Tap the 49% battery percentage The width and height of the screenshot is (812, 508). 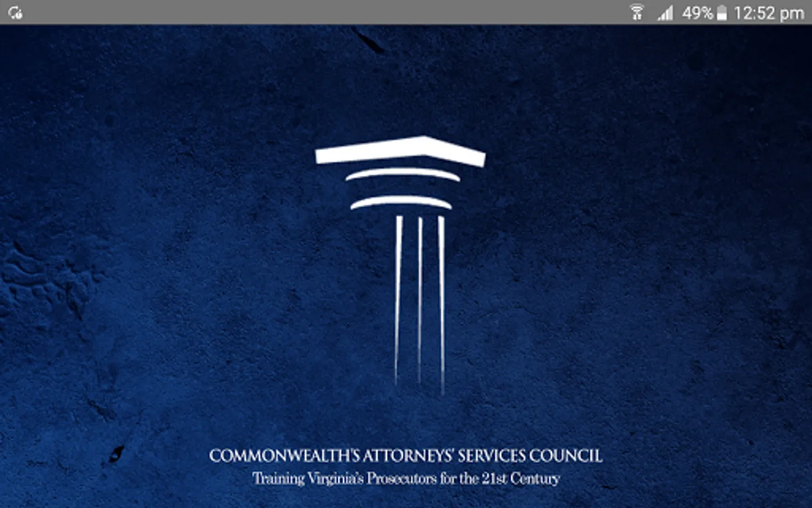pos(698,13)
